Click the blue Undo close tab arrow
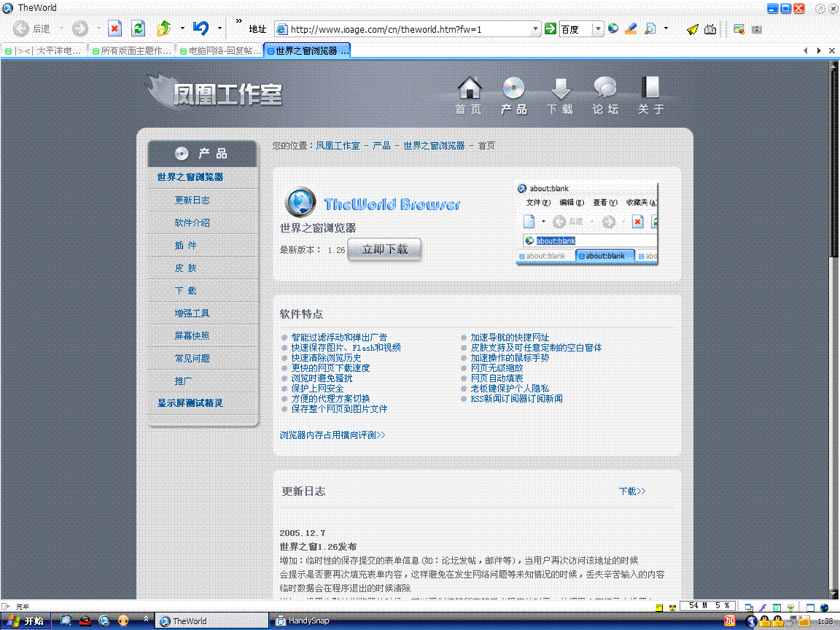Image resolution: width=840 pixels, height=630 pixels. 201,28
